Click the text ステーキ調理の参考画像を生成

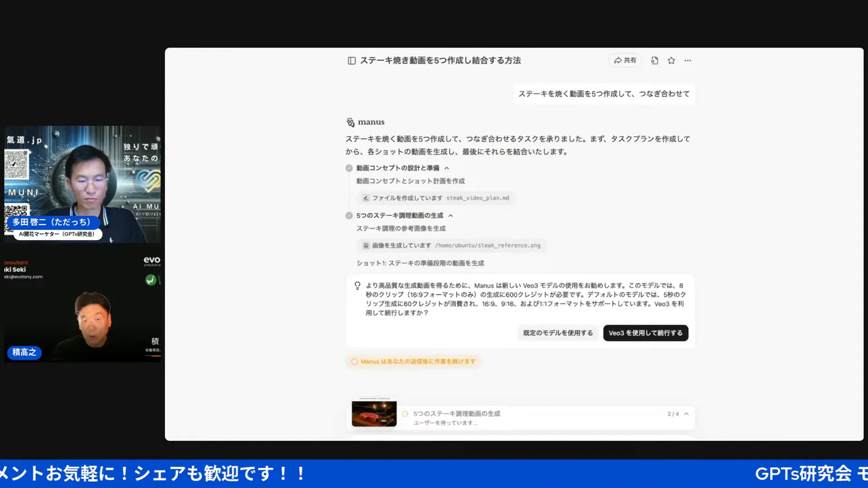(x=401, y=229)
